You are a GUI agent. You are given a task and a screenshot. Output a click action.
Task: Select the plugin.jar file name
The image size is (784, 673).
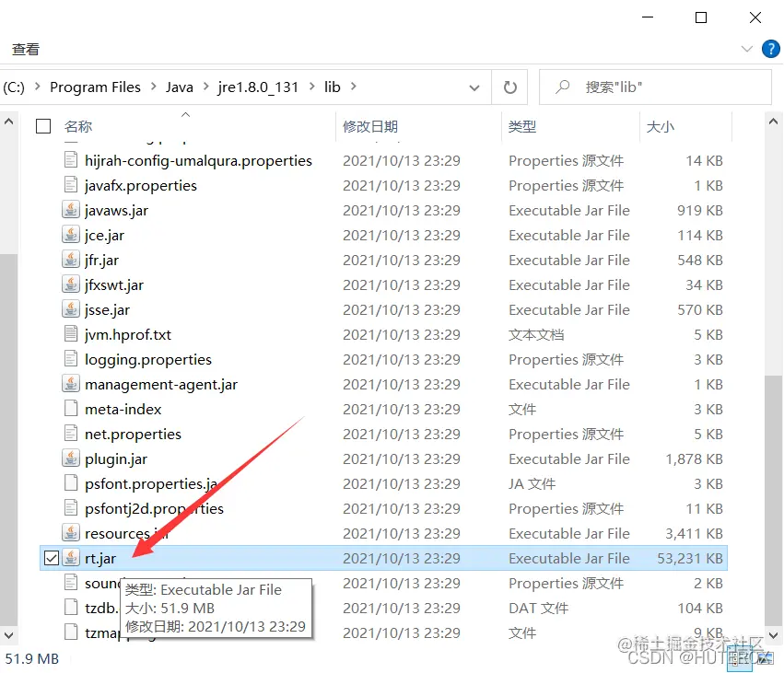pyautogui.click(x=116, y=459)
